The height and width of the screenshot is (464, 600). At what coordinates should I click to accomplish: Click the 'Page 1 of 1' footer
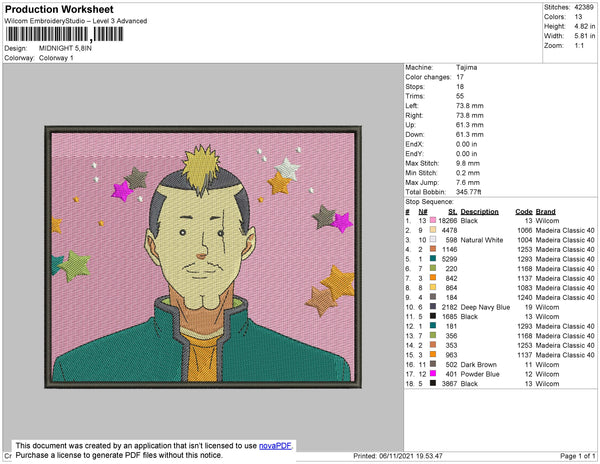[x=577, y=456]
